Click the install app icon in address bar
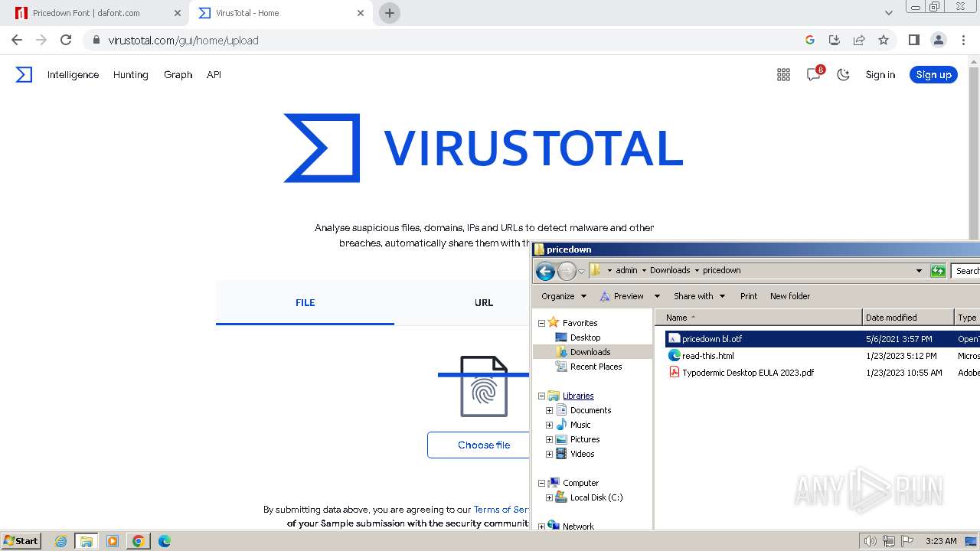 (x=835, y=40)
